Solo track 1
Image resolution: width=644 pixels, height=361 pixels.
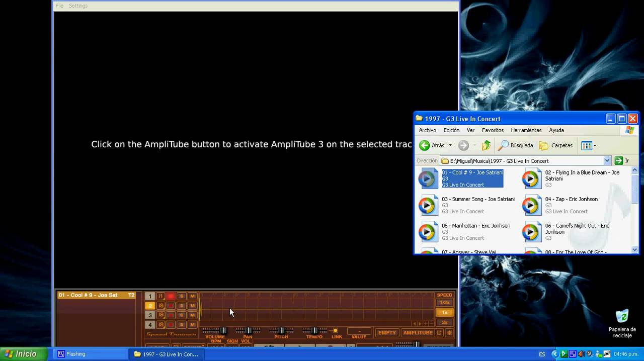[x=182, y=296]
